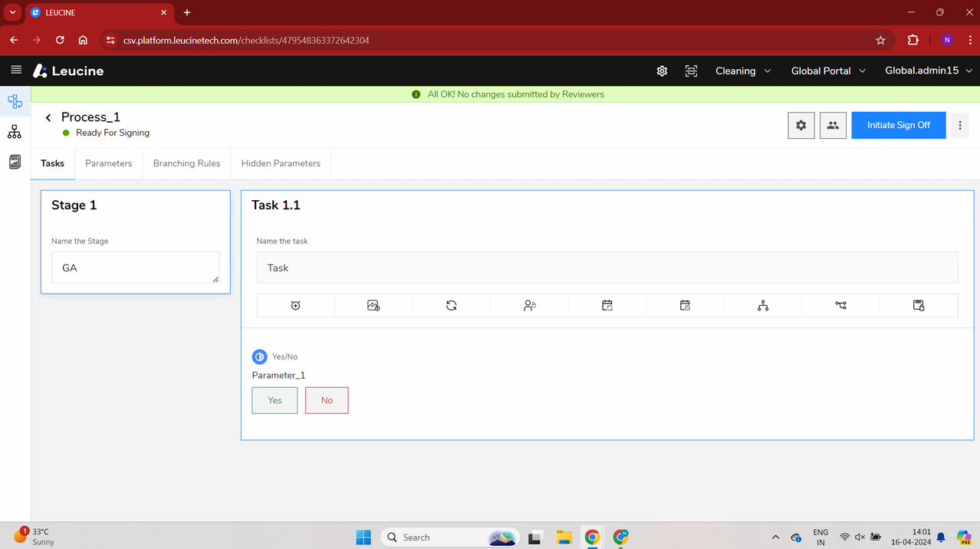Viewport: 980px width, 549px height.
Task: Click the QR scan icon in header
Action: point(691,71)
